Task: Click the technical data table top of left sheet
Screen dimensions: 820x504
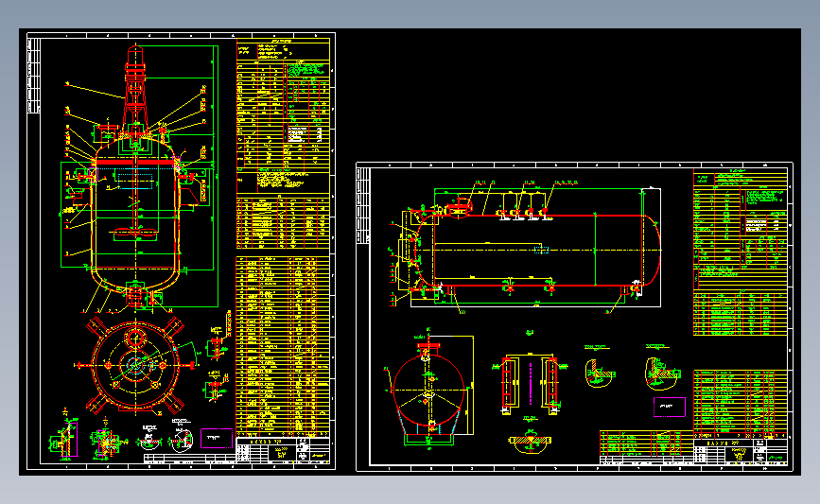Action: 283,115
